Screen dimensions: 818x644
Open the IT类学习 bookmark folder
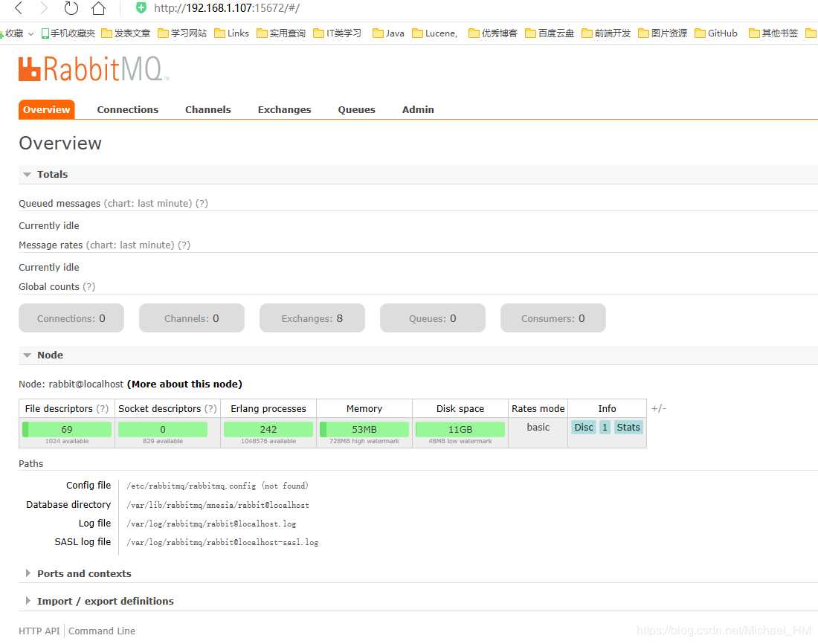(337, 33)
